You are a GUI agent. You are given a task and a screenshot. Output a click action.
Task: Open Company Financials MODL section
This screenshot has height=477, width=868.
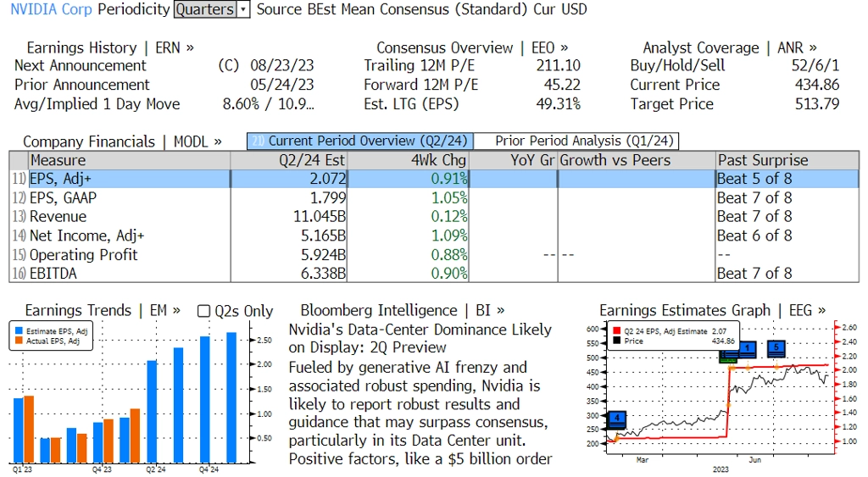122,141
